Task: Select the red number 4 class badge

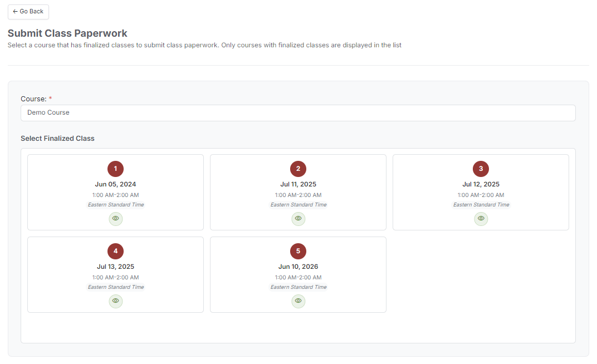Action: point(115,251)
